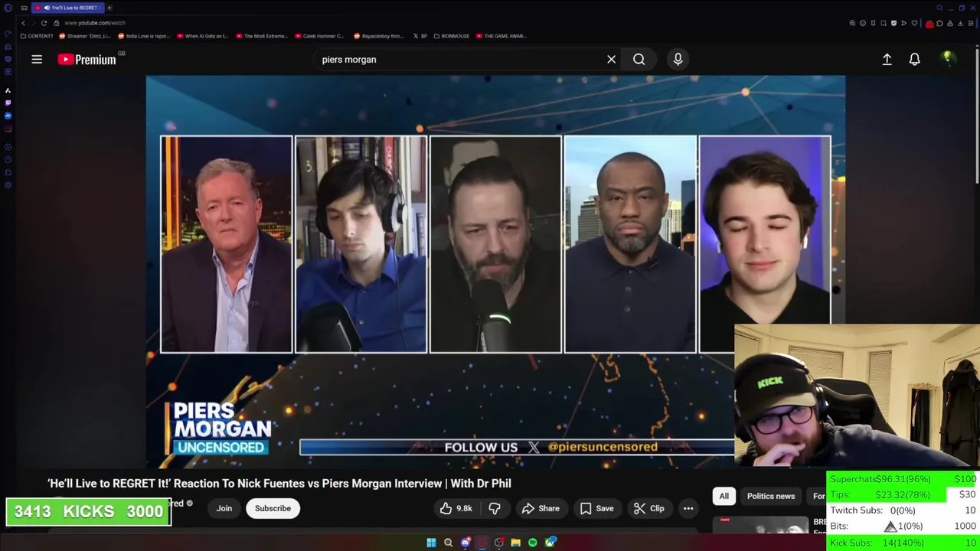This screenshot has width=980, height=551.
Task: Click the pin icon in browser toolbar
Action: 873,23
